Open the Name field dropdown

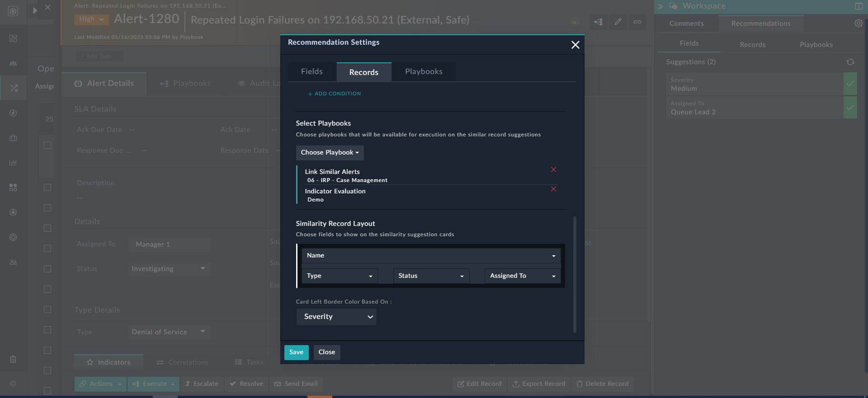pyautogui.click(x=431, y=256)
